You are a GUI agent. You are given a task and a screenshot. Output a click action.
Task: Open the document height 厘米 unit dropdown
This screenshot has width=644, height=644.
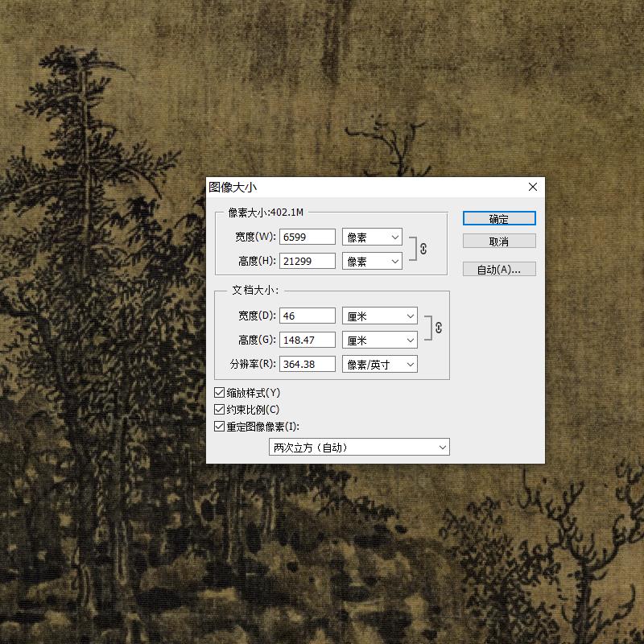380,340
